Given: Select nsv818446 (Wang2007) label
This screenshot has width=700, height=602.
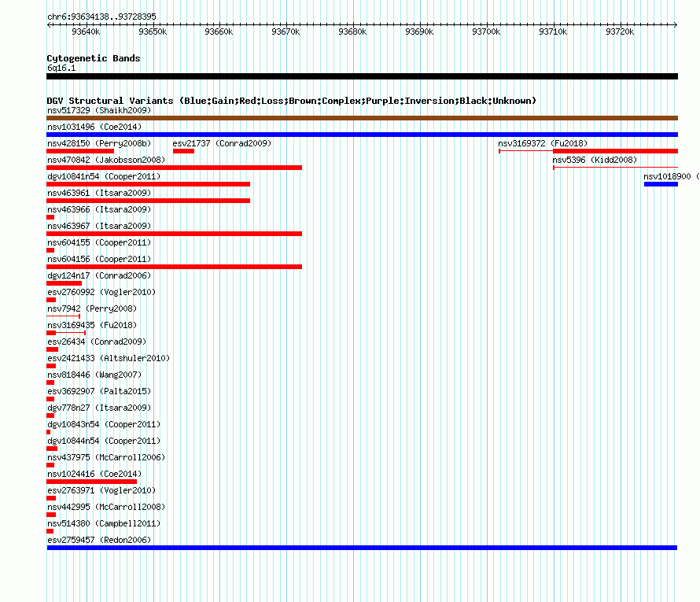Looking at the screenshot, I should pyautogui.click(x=94, y=375).
